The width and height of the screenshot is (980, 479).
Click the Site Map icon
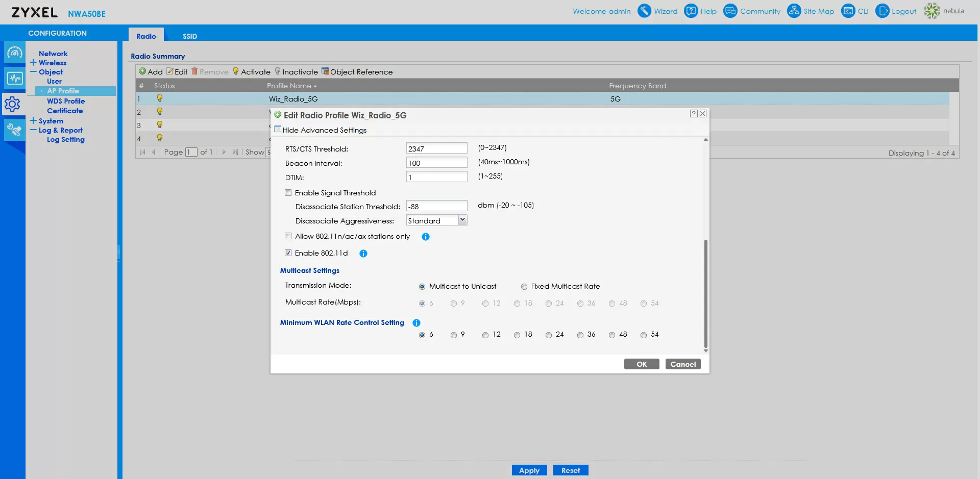point(794,11)
